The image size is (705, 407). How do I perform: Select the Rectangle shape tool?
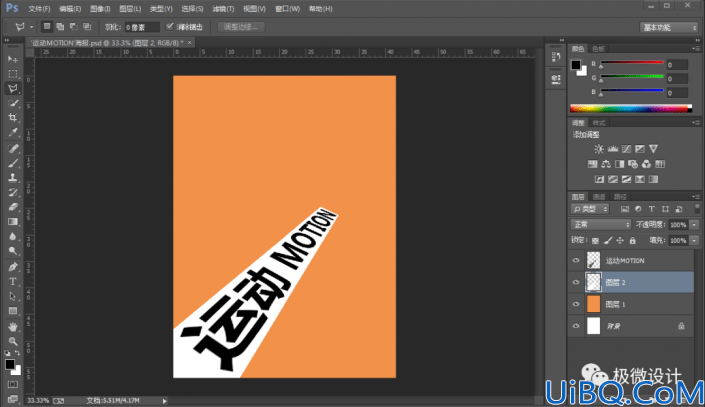click(x=13, y=311)
